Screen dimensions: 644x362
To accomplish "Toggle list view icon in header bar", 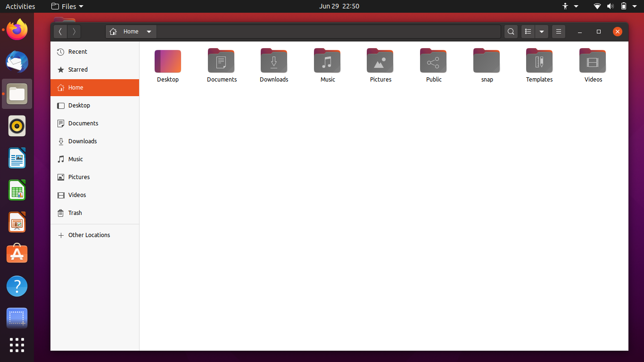I will coord(528,32).
